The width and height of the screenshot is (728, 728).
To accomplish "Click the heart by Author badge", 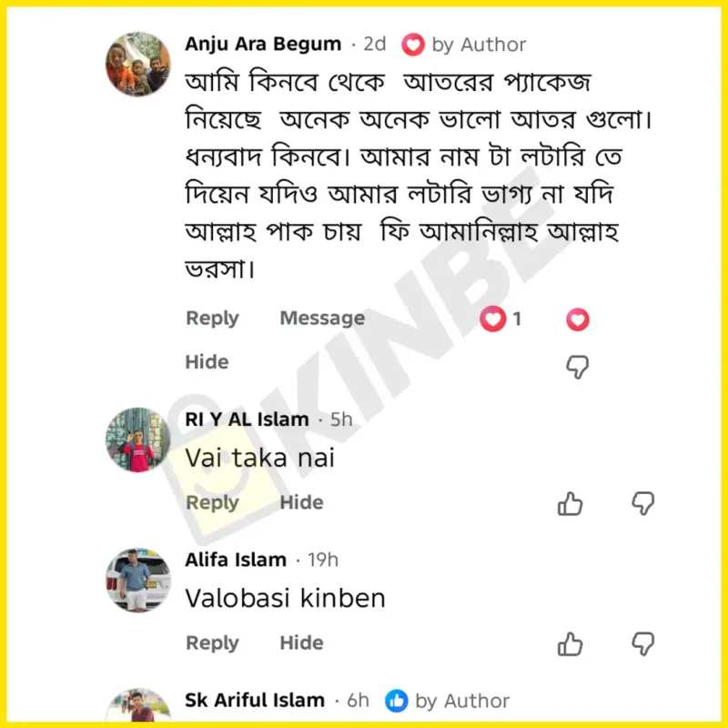I will 463,45.
